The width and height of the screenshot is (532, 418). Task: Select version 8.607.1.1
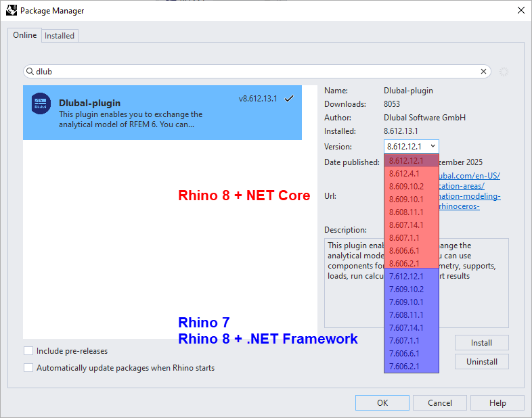[x=412, y=238]
